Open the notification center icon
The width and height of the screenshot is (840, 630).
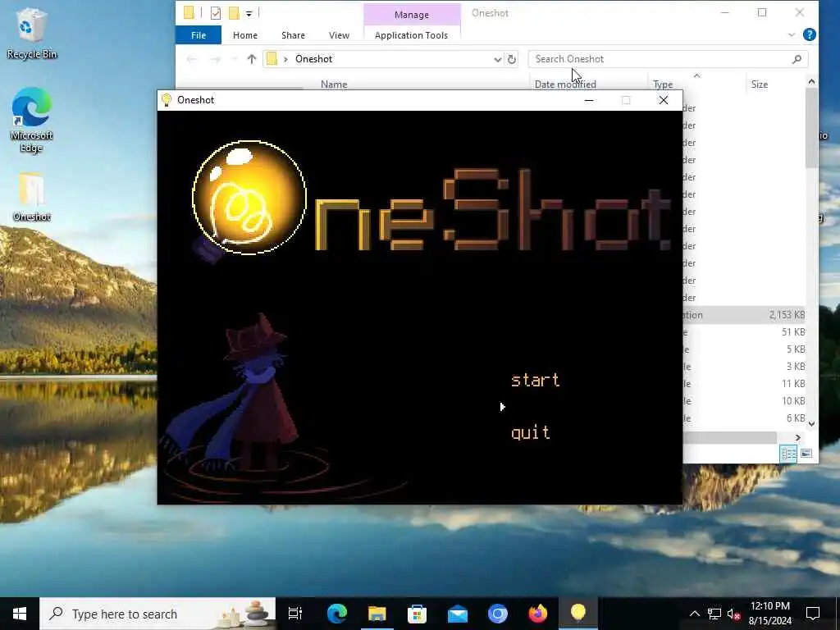coord(813,614)
